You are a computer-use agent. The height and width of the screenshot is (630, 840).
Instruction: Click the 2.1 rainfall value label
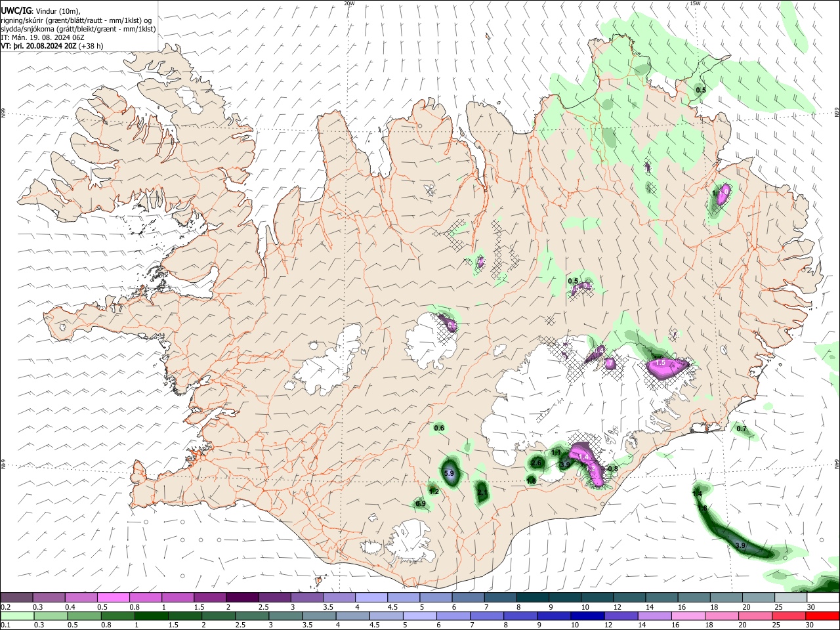[482, 492]
